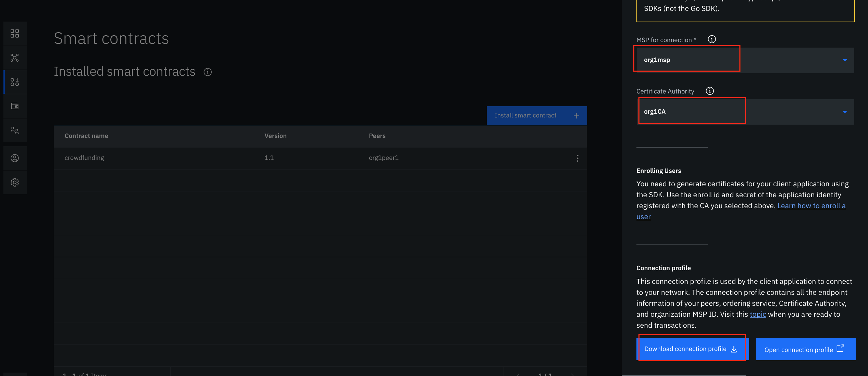Click the info icon next to Certificate Authority
868x376 pixels.
pos(710,91)
